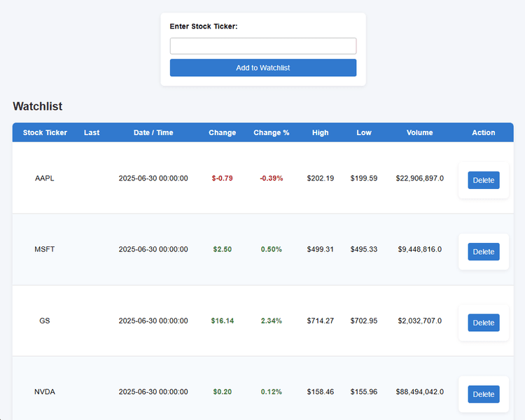Select the MSFT ticker cell
525x420 pixels.
pos(45,249)
